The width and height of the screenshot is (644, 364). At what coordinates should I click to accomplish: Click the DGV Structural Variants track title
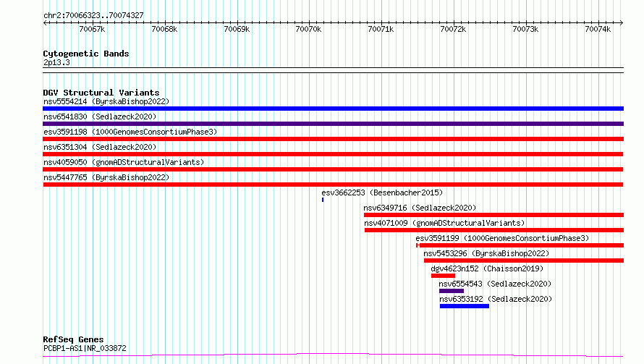(101, 93)
